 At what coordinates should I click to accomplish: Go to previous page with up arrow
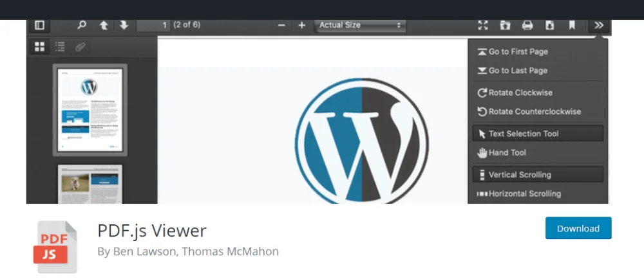click(103, 26)
